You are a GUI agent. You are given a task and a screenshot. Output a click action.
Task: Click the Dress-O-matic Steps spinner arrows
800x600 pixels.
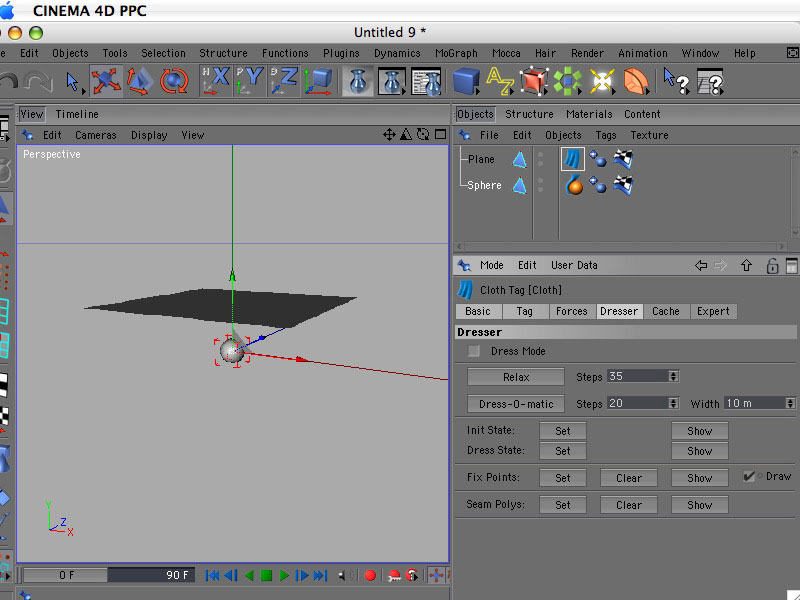673,403
